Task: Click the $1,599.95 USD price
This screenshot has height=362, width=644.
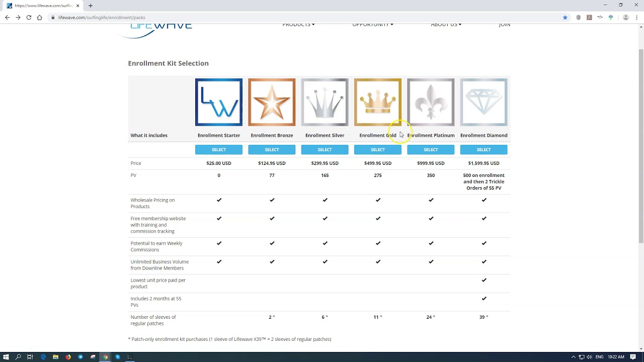Action: (484, 163)
